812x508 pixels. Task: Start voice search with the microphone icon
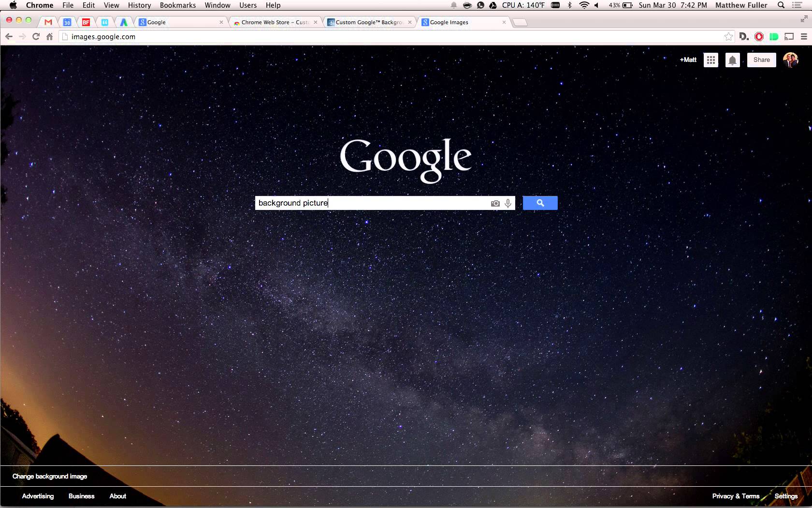click(x=508, y=204)
